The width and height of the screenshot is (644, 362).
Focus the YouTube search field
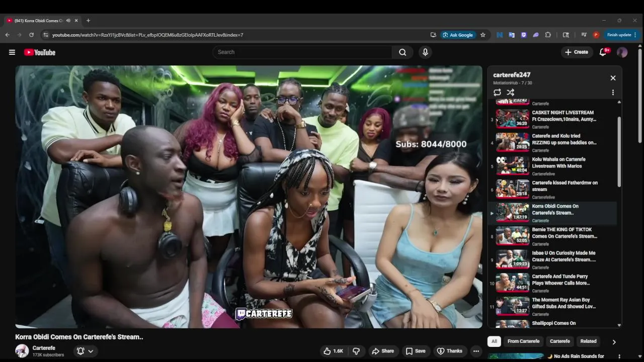coord(302,52)
